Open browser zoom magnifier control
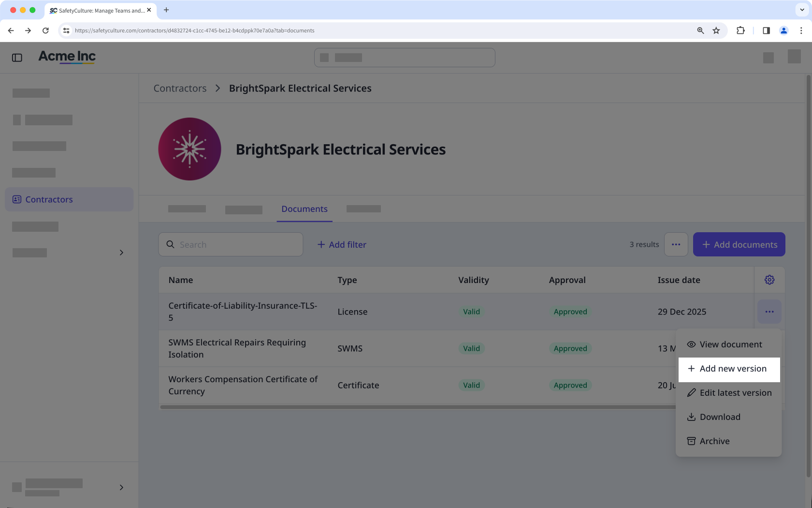The height and width of the screenshot is (508, 812). pyautogui.click(x=700, y=30)
